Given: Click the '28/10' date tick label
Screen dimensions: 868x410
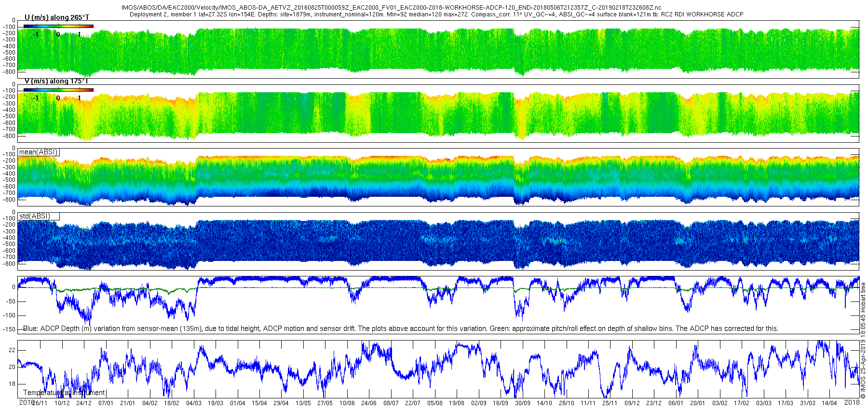Looking at the screenshot, I should coord(567,403).
